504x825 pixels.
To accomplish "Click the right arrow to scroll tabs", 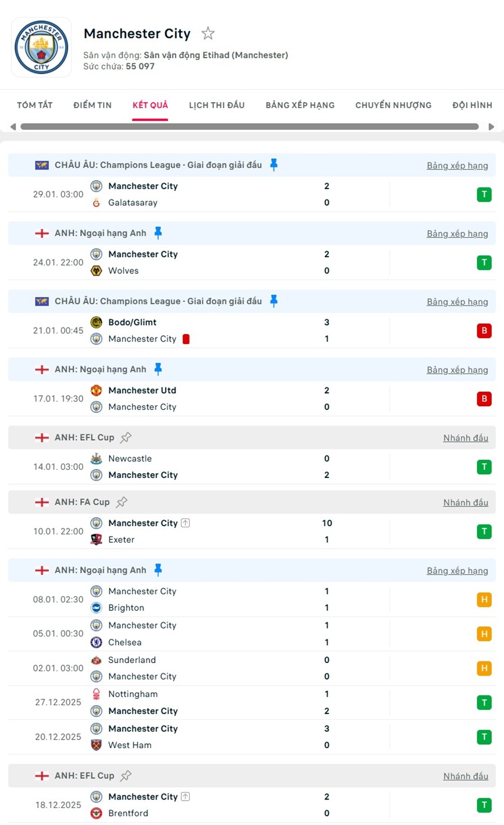I will [491, 126].
